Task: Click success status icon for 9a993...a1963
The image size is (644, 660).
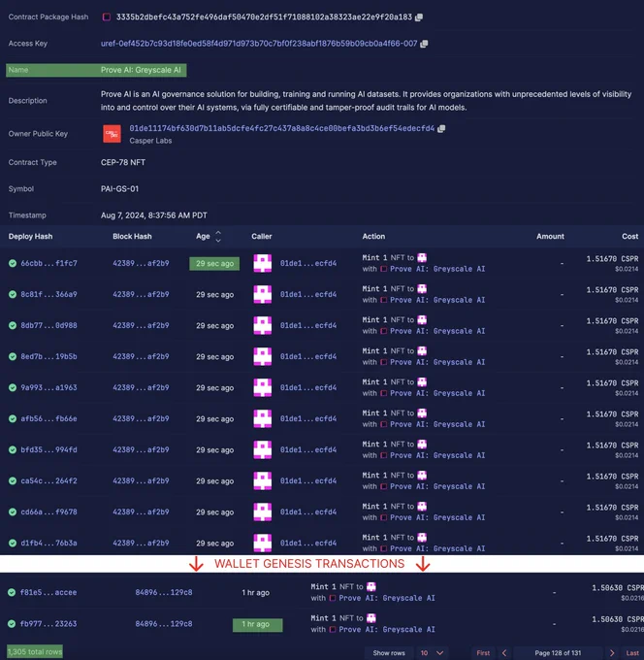Action: coord(13,387)
